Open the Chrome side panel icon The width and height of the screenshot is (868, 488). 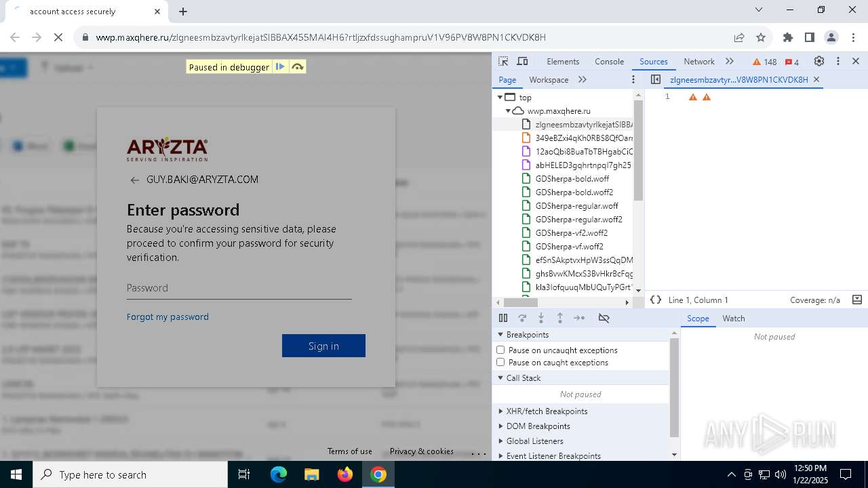(x=810, y=37)
